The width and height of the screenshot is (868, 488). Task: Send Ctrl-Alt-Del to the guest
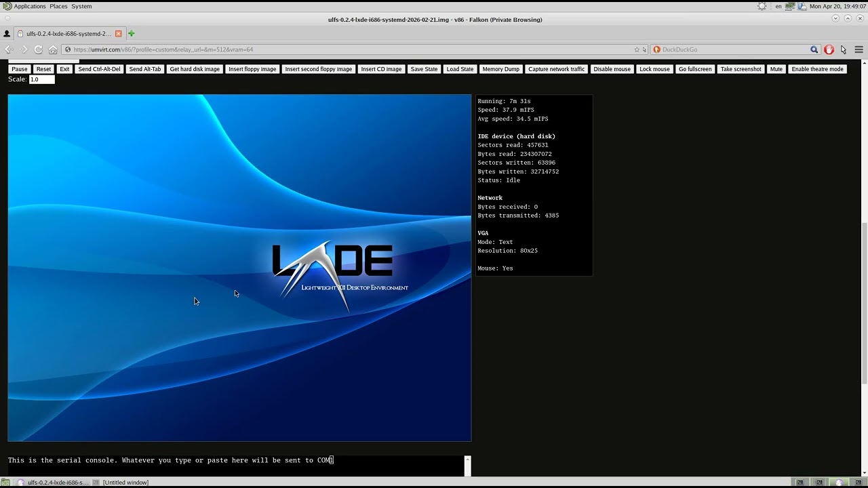pyautogui.click(x=99, y=69)
